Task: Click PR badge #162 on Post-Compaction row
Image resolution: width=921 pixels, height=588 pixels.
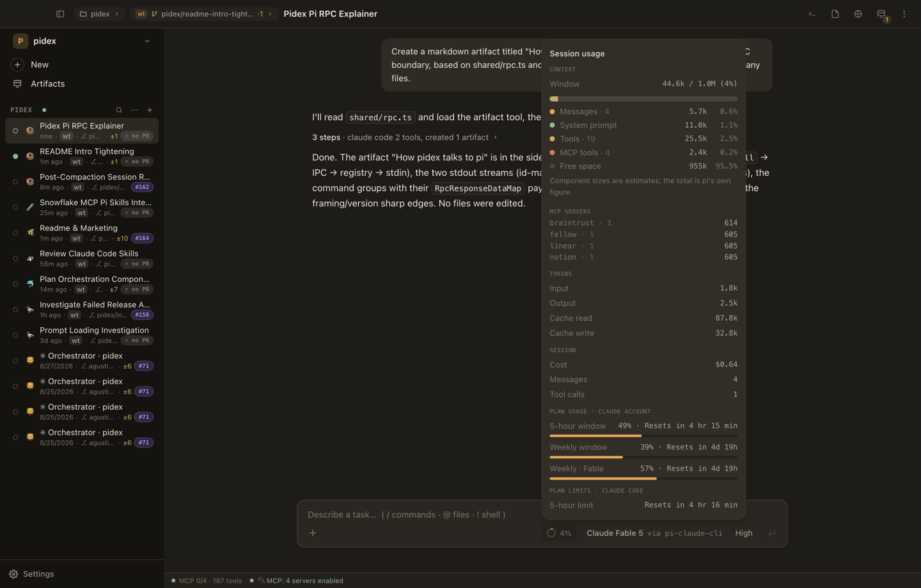Action: coord(142,187)
